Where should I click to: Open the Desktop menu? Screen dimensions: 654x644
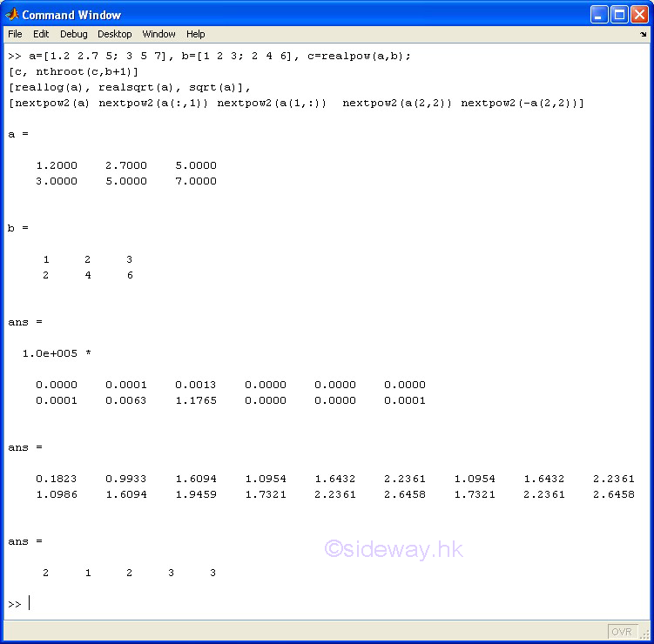[115, 34]
